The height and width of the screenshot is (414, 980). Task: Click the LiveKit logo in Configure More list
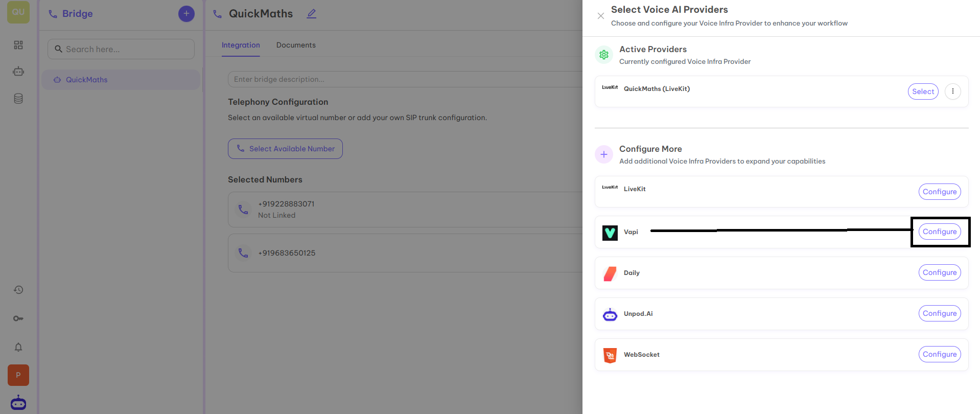tap(610, 188)
